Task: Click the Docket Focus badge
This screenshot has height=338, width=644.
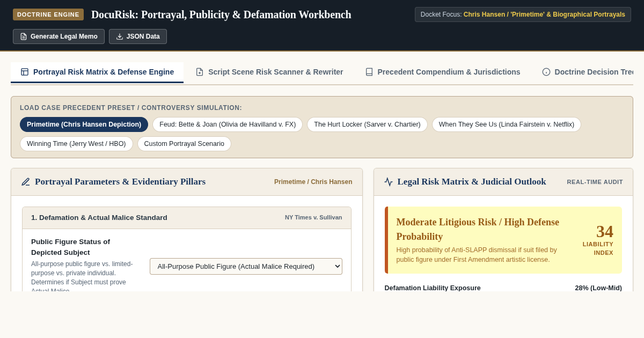Action: point(523,14)
